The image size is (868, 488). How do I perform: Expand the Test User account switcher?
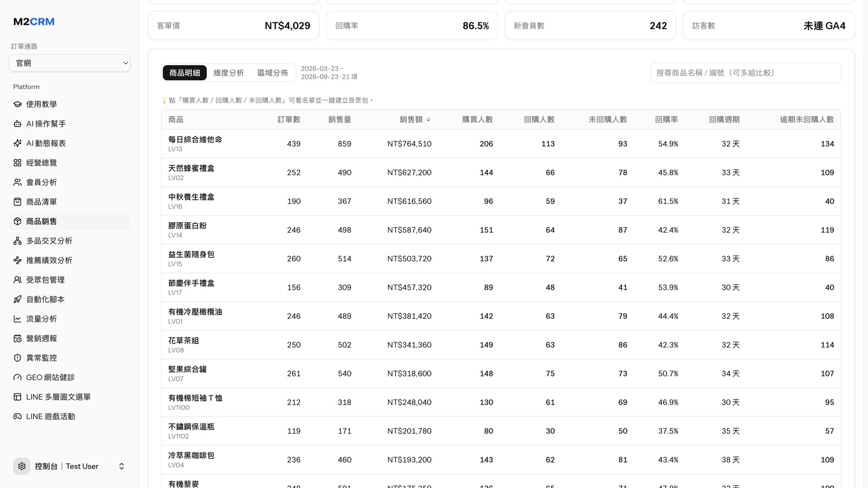pos(122,466)
